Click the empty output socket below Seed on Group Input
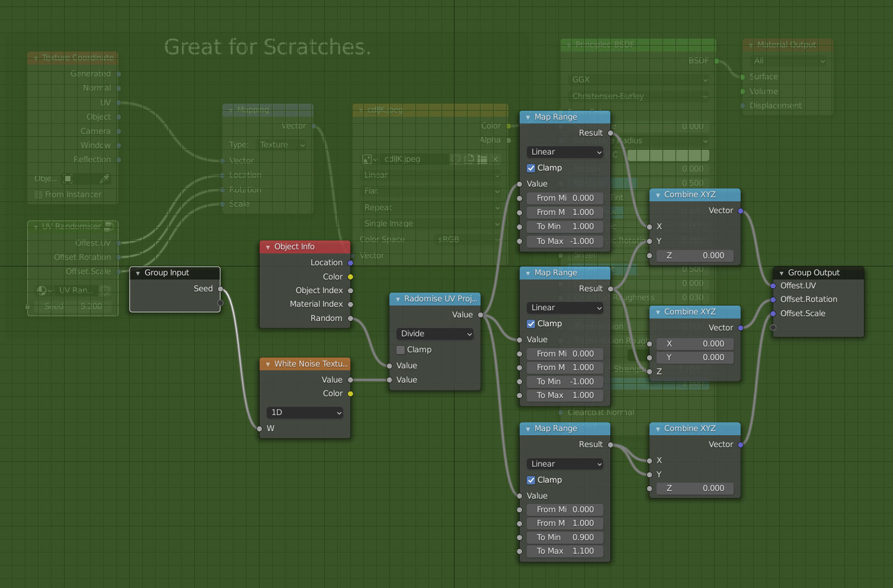This screenshot has height=588, width=893. (220, 303)
